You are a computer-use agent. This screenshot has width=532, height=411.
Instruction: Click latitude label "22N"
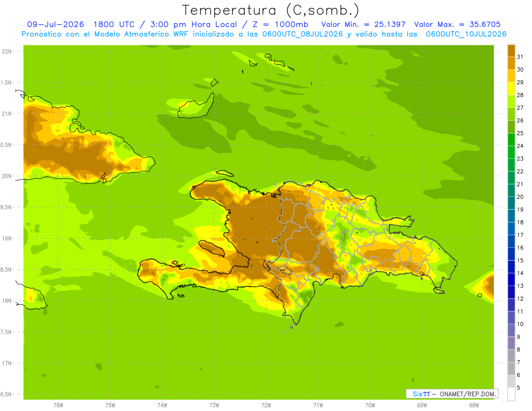coord(6,51)
